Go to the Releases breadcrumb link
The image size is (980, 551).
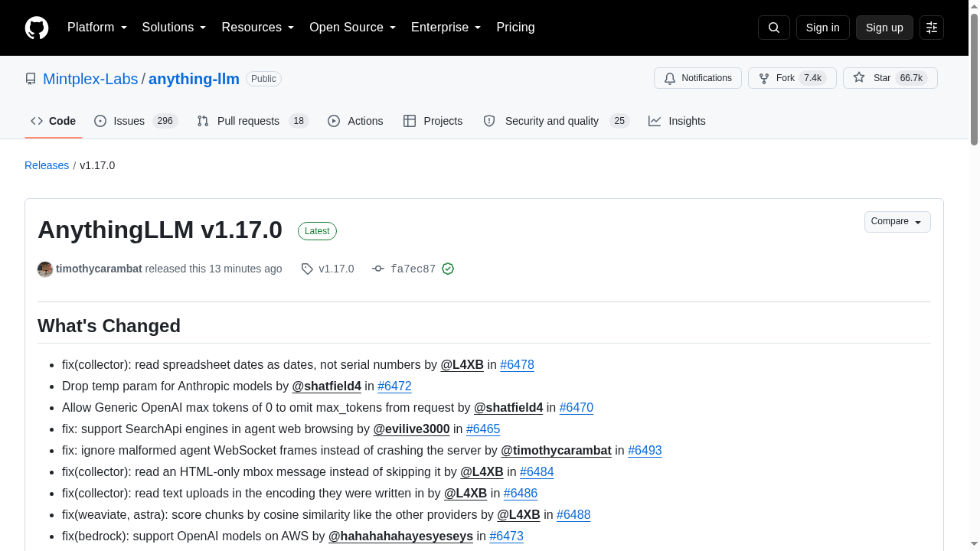[47, 165]
